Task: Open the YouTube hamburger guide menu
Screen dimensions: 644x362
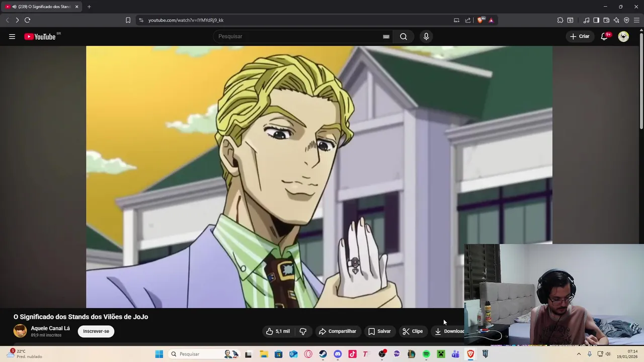Action: (x=12, y=36)
